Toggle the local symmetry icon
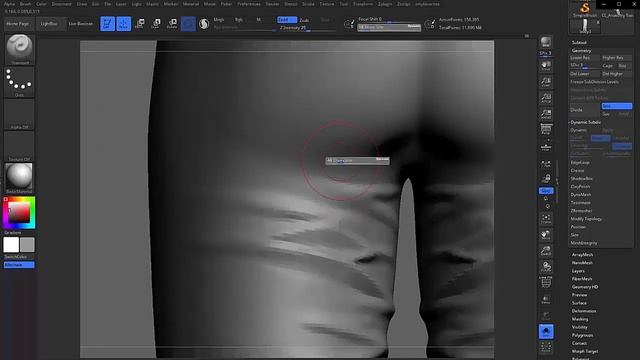Screen dimensions: 640x360 click(546, 164)
